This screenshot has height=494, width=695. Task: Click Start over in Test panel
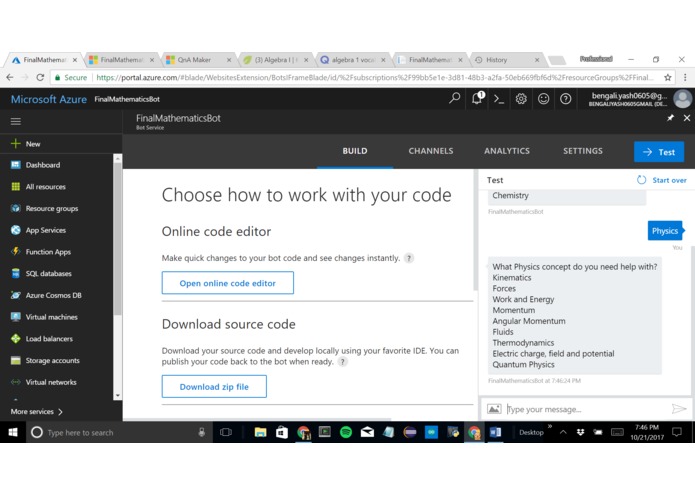(662, 180)
